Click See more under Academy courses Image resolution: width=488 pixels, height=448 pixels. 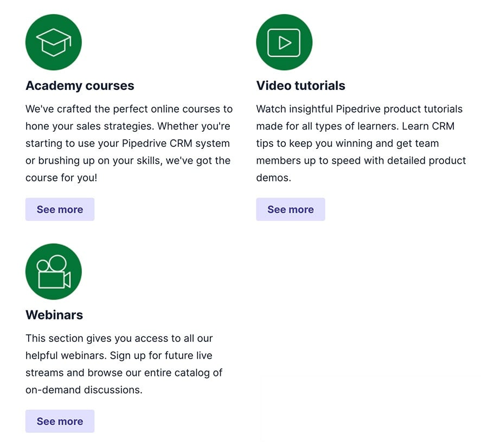pyautogui.click(x=60, y=209)
